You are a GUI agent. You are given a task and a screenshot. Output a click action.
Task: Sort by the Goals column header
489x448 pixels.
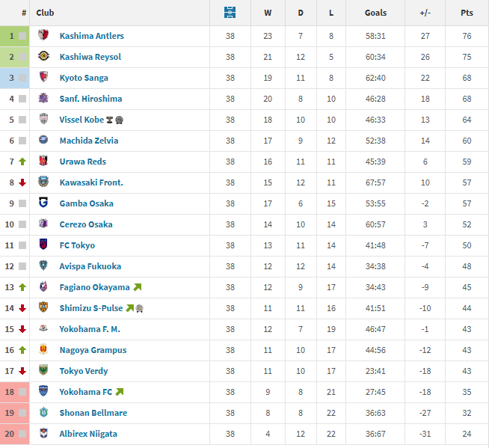(x=376, y=13)
